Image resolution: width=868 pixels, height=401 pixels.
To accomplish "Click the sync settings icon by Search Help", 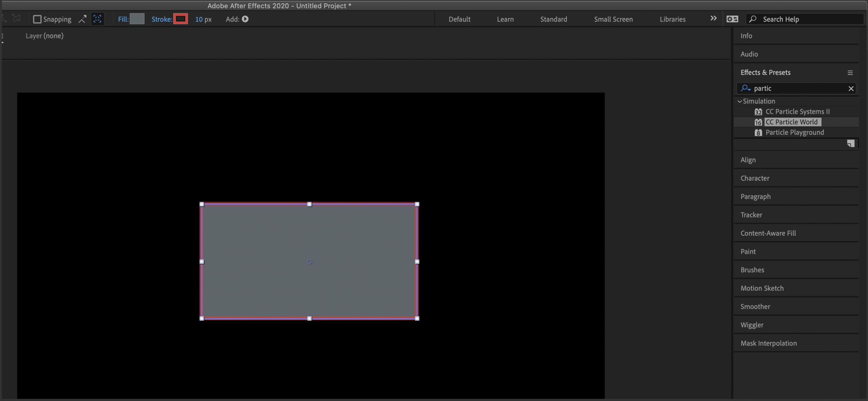I will point(732,19).
